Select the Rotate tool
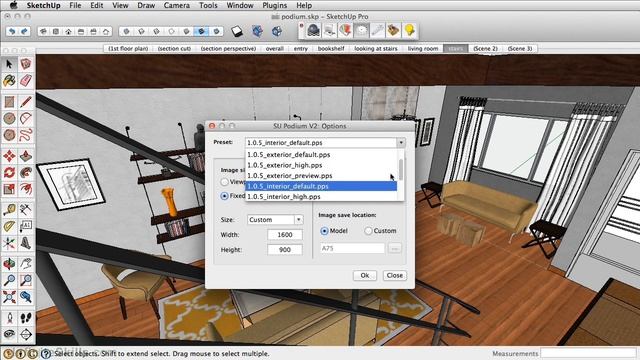This screenshot has height=360, width=640. click(x=9, y=172)
